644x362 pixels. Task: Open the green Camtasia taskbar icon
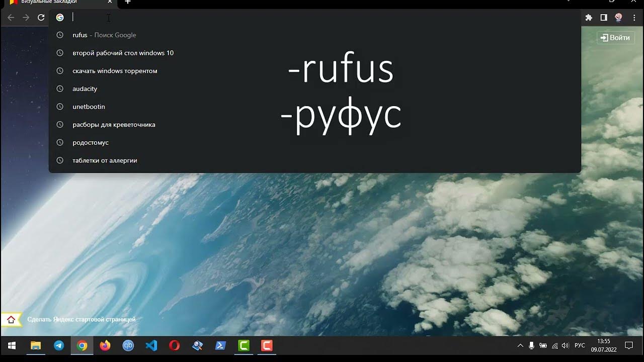[244, 346]
